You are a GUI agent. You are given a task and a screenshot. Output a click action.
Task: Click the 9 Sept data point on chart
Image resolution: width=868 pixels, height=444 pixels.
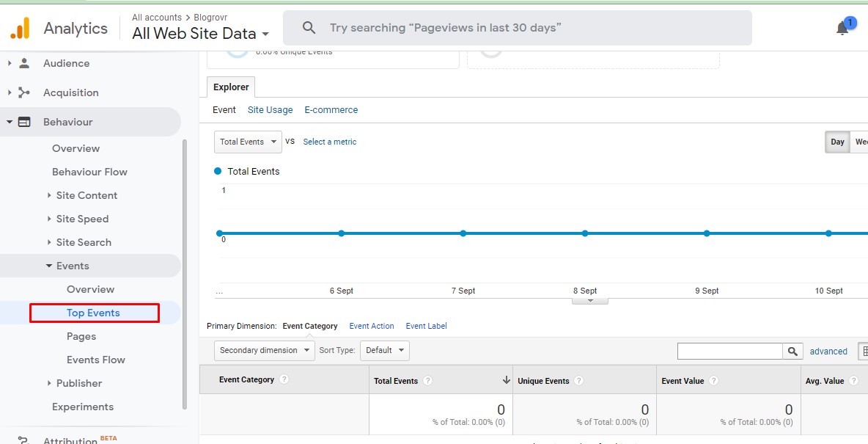pyautogui.click(x=707, y=233)
